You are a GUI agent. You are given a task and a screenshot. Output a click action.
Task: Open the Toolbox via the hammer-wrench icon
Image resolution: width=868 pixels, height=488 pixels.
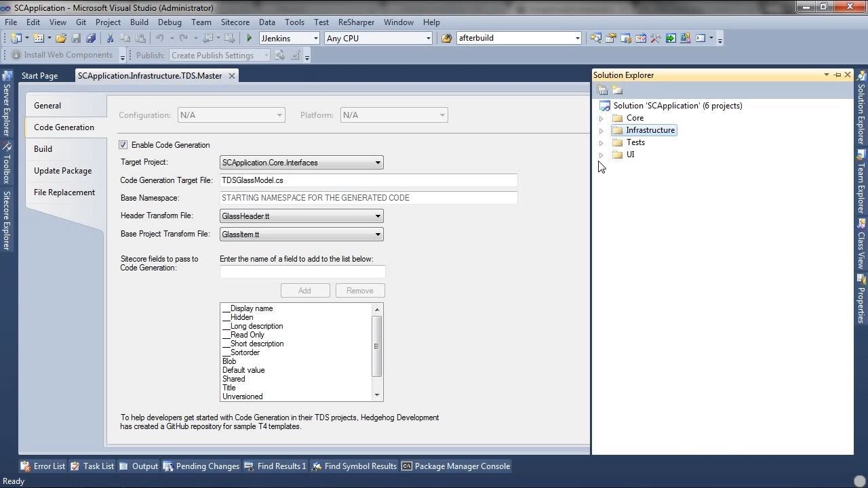point(656,39)
